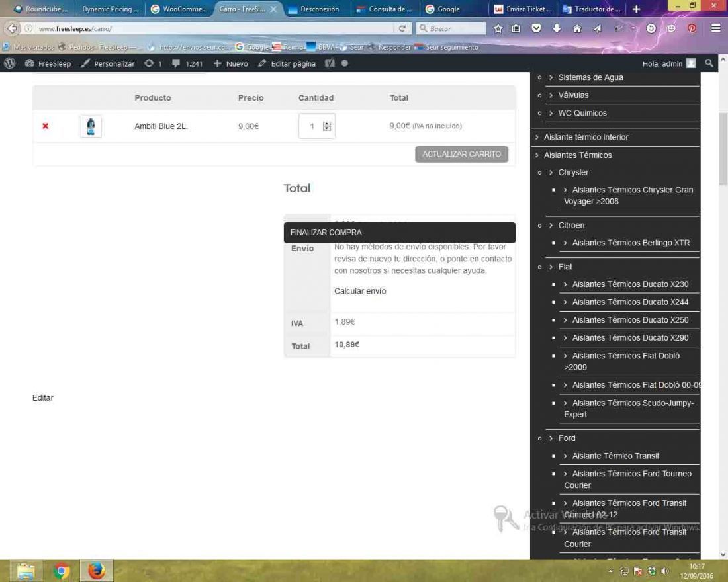Show hidden tray icons arrow
The height and width of the screenshot is (582, 728).
[611, 571]
